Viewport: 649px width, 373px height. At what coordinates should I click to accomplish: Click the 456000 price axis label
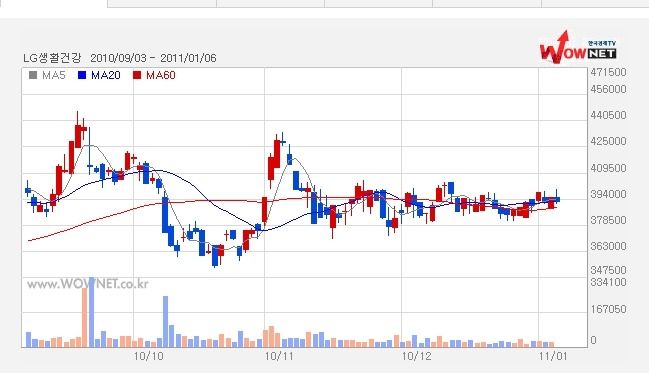click(608, 89)
